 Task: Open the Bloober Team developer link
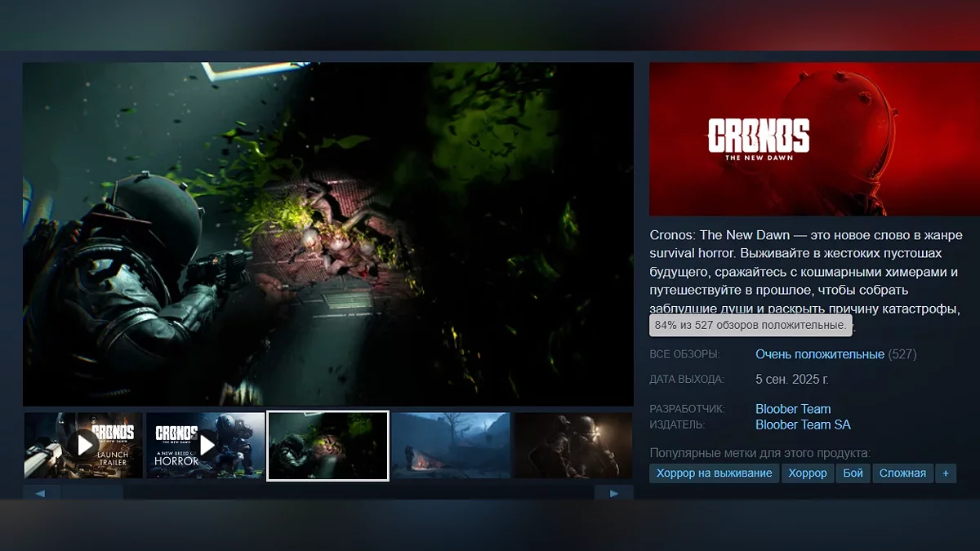(793, 409)
